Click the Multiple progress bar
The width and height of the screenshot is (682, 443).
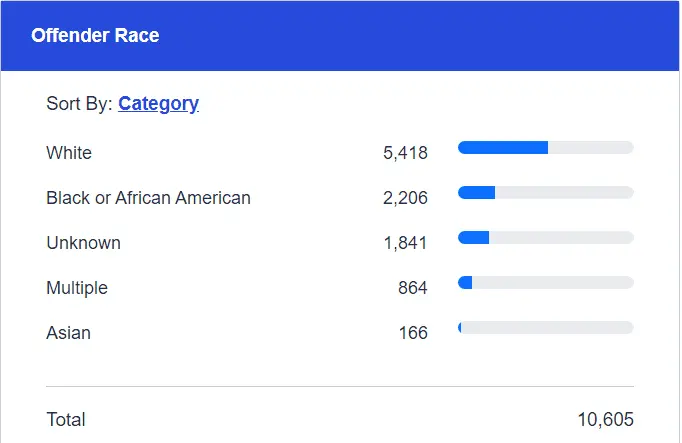(x=545, y=283)
